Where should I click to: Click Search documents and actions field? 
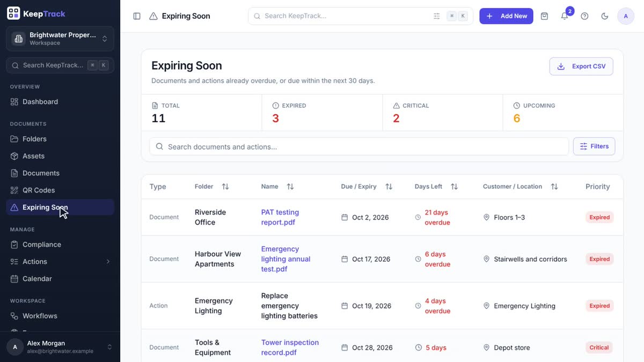359,146
